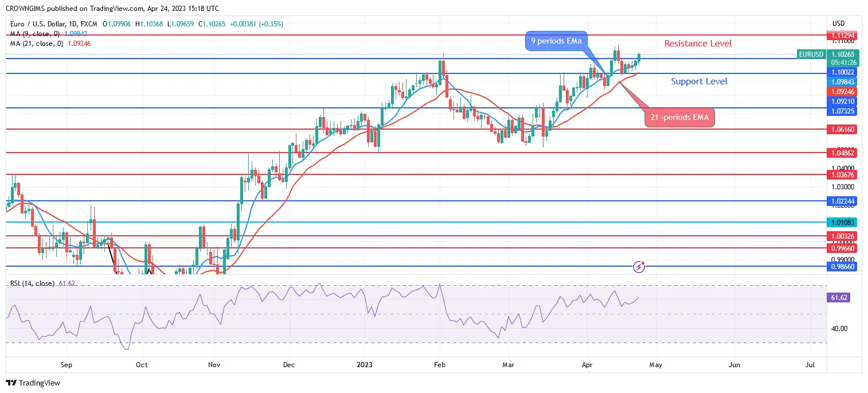Click the Dec label on the time axis
The height and width of the screenshot is (393, 868).
click(x=289, y=364)
